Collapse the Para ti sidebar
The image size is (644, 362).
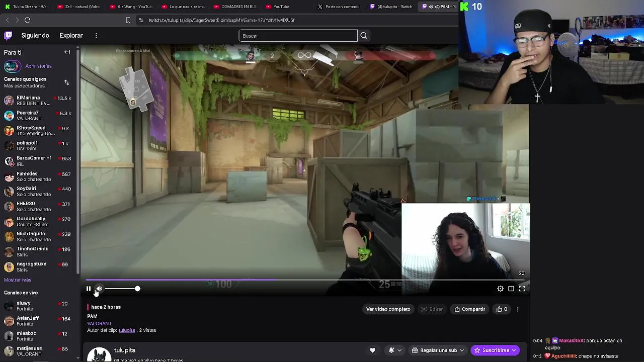tap(67, 52)
